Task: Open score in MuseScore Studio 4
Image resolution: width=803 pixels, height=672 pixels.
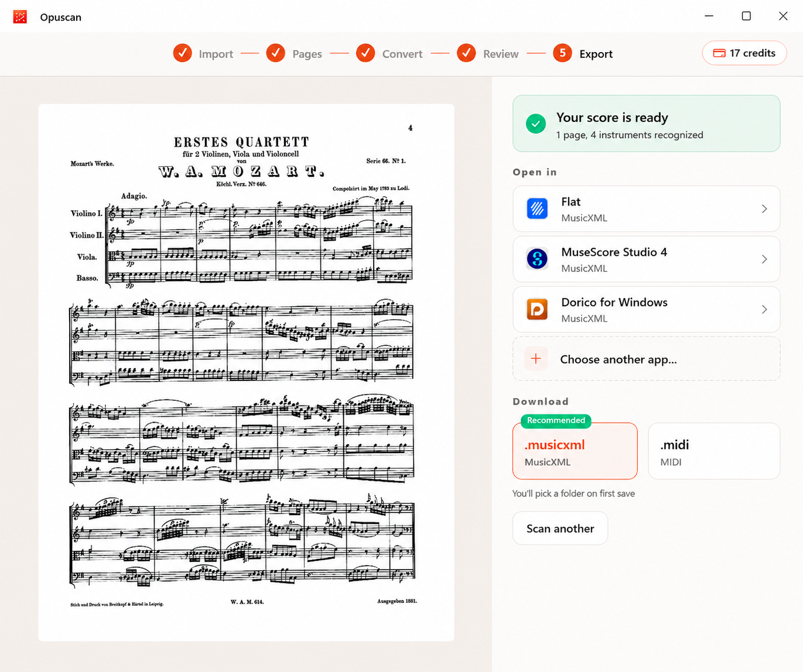Action: point(647,259)
